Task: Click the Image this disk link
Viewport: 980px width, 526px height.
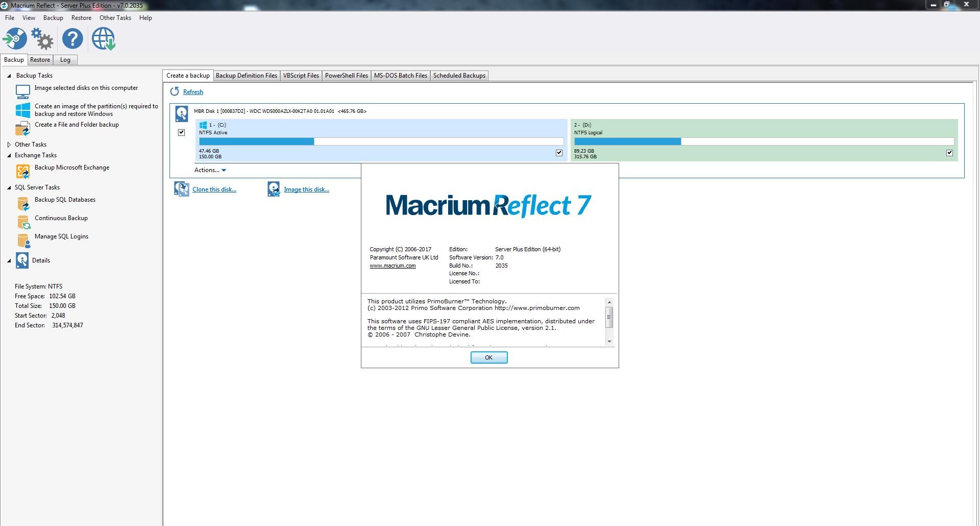Action: (x=307, y=189)
